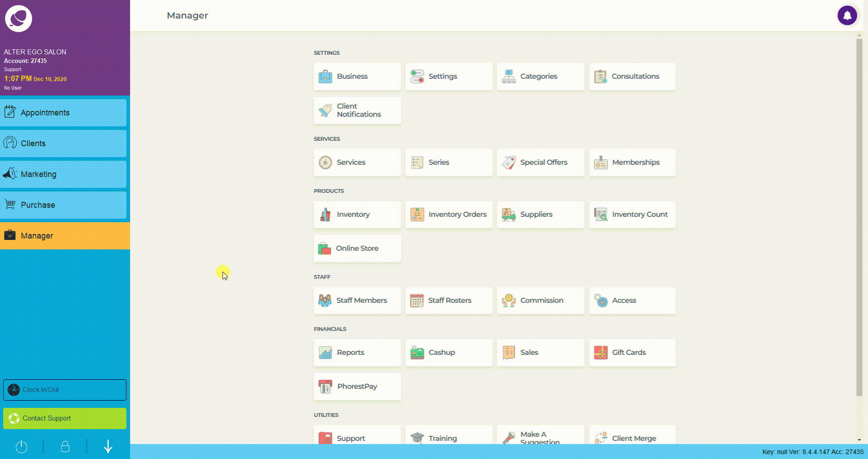Viewport: 868px width, 459px height.
Task: Open the Reports chart icon
Action: pyautogui.click(x=325, y=353)
